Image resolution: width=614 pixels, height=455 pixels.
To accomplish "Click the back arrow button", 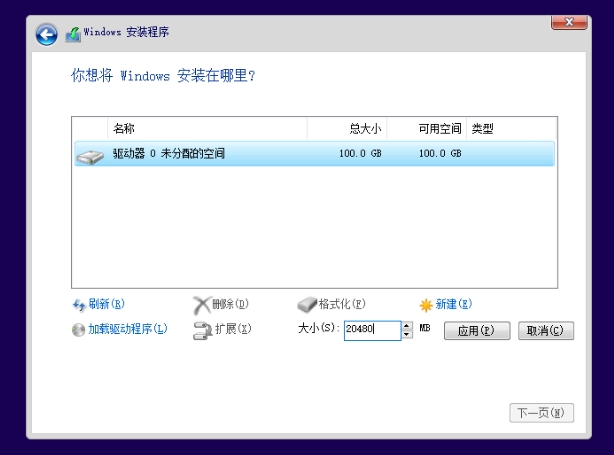I will click(x=46, y=34).
